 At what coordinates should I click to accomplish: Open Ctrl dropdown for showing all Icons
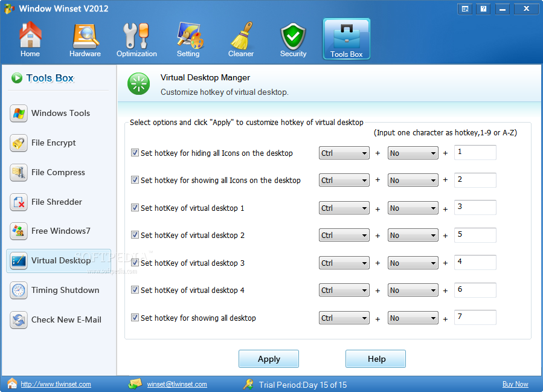pyautogui.click(x=344, y=180)
